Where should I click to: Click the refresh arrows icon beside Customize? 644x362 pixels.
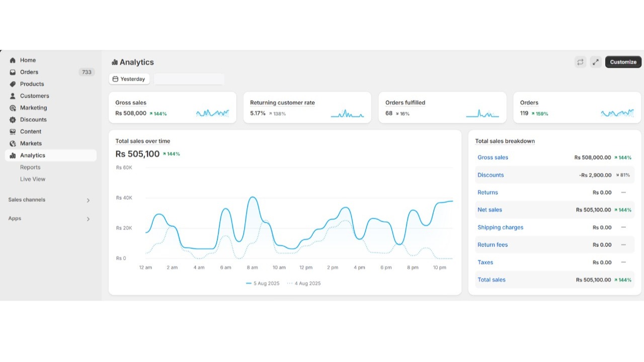580,62
